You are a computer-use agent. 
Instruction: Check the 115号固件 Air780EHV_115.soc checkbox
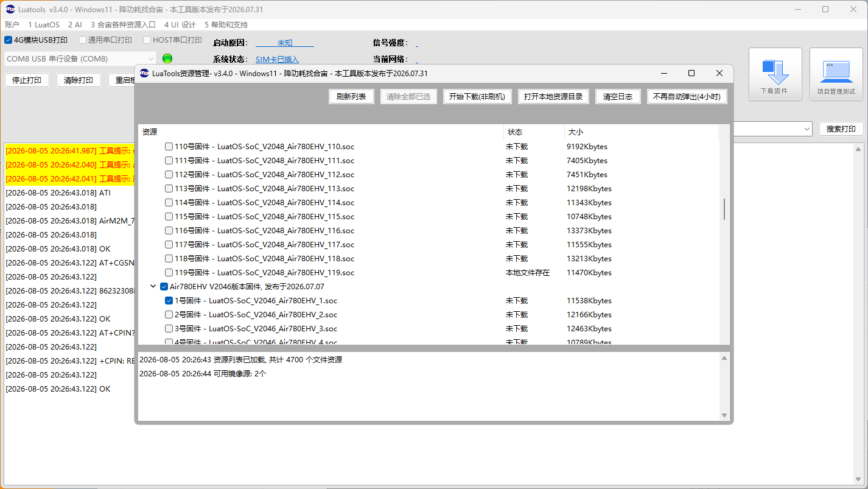[169, 217]
